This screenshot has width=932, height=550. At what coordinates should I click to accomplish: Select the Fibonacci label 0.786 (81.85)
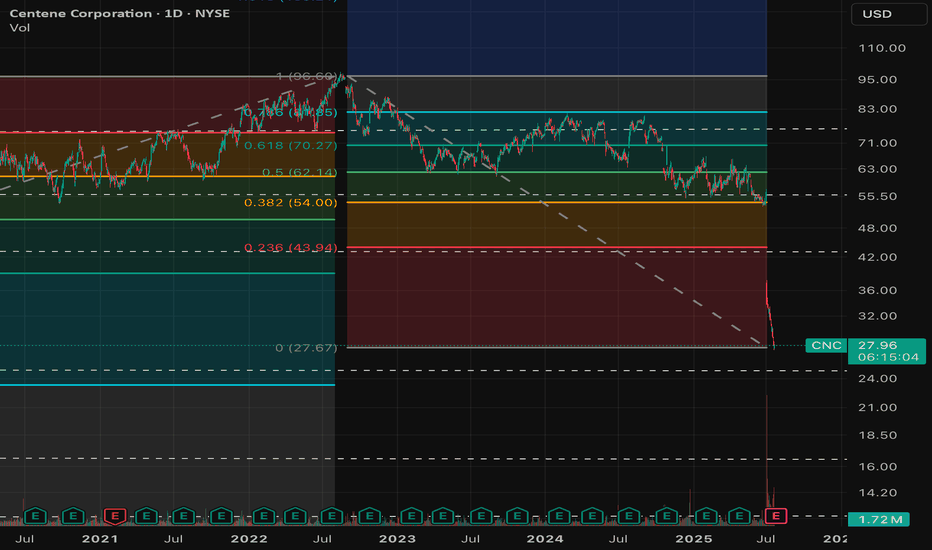pos(291,113)
